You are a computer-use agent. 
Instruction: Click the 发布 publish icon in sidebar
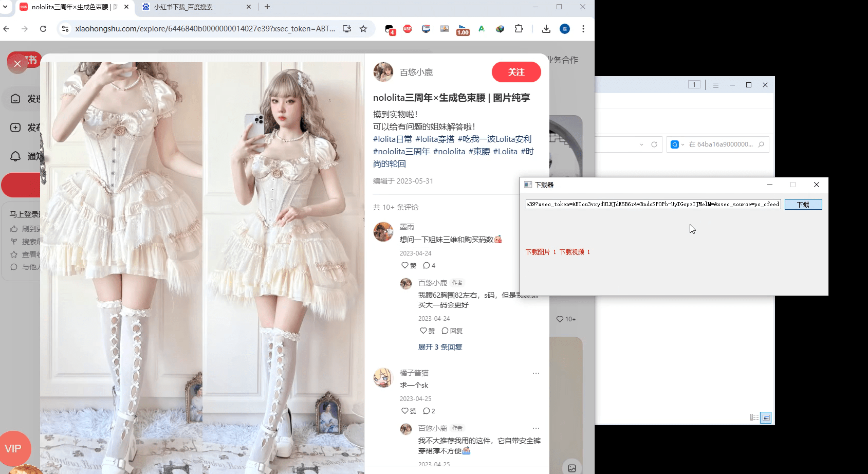15,127
